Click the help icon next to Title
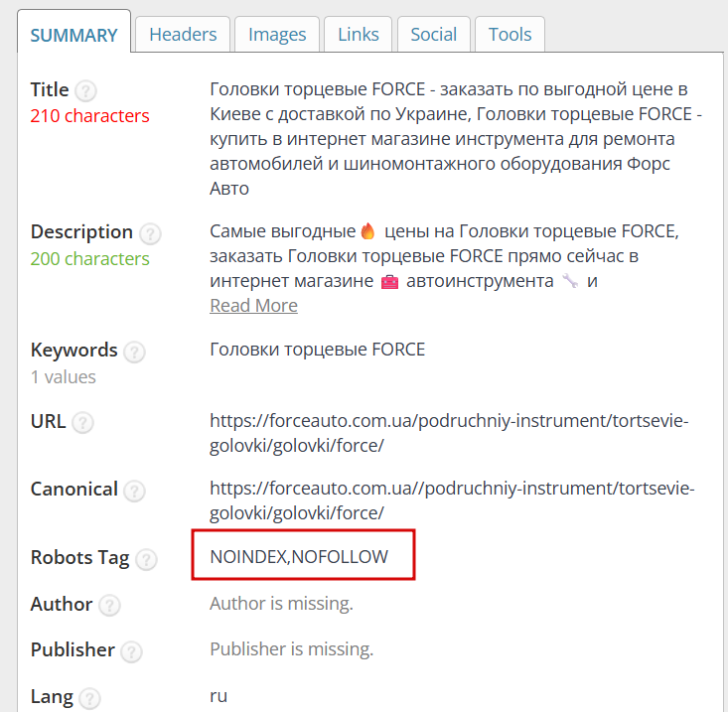Image resolution: width=728 pixels, height=712 pixels. [86, 91]
